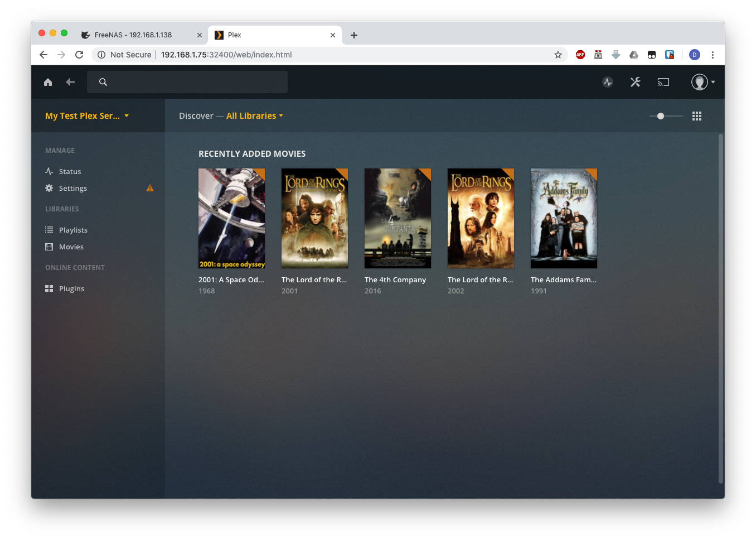
Task: Open Movies library in sidebar
Action: 71,247
